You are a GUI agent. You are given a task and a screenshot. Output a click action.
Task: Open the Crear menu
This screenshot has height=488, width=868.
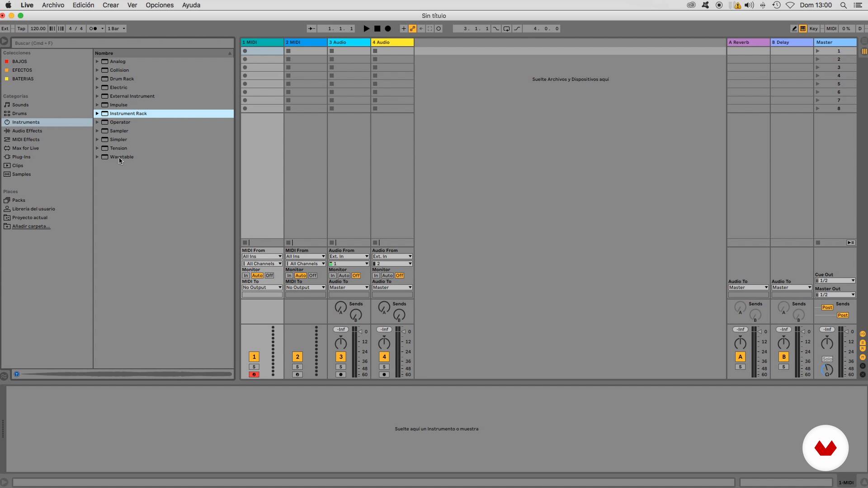click(110, 5)
